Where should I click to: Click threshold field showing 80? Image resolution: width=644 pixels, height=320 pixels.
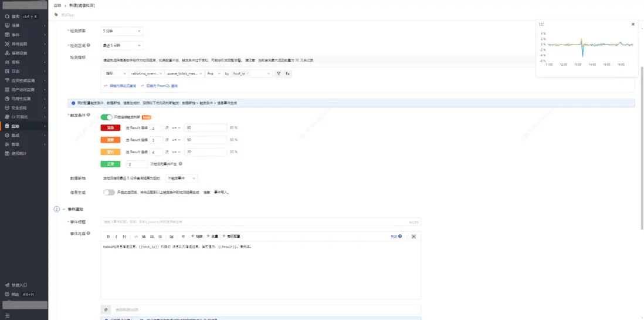[206, 128]
